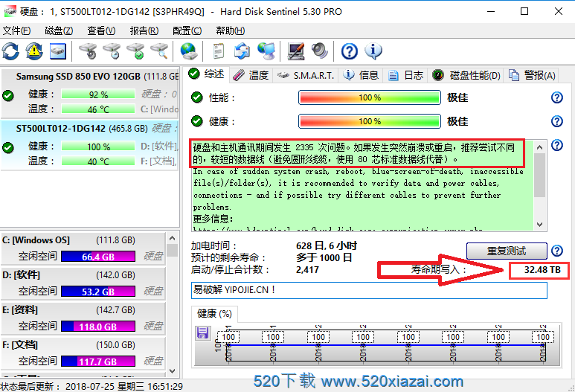575x392 pixels.
Task: Click the save floppy icon in health chart
Action: pyautogui.click(x=202, y=333)
